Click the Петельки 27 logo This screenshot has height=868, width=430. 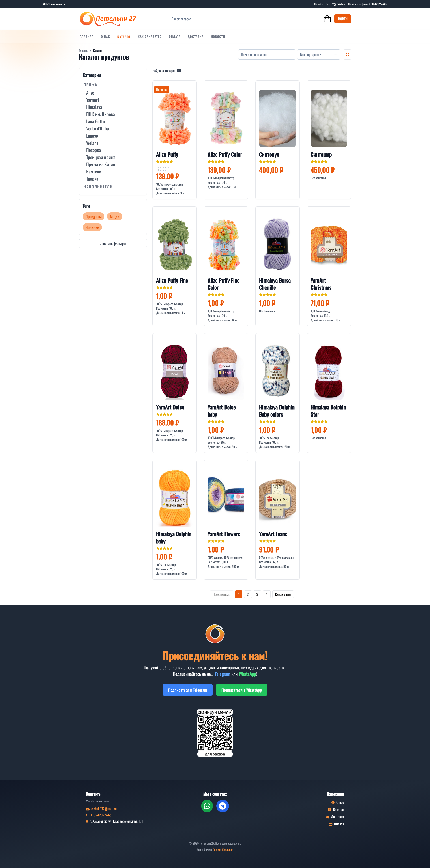point(108,19)
